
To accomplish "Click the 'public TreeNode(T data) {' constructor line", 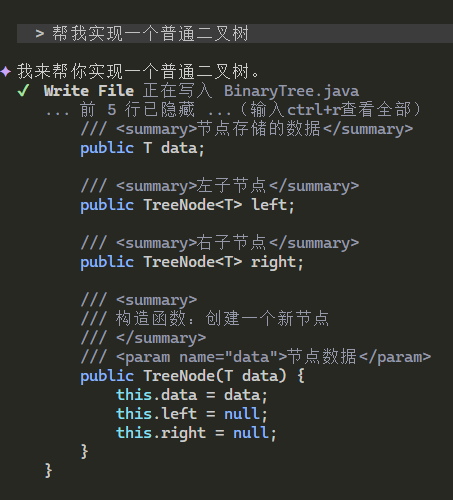I will pyautogui.click(x=192, y=376).
